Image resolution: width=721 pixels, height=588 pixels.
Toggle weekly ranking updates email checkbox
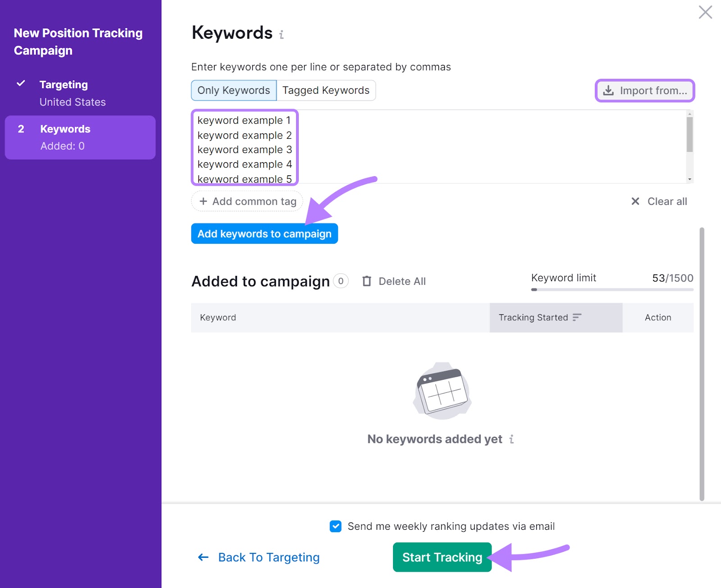[x=336, y=526]
